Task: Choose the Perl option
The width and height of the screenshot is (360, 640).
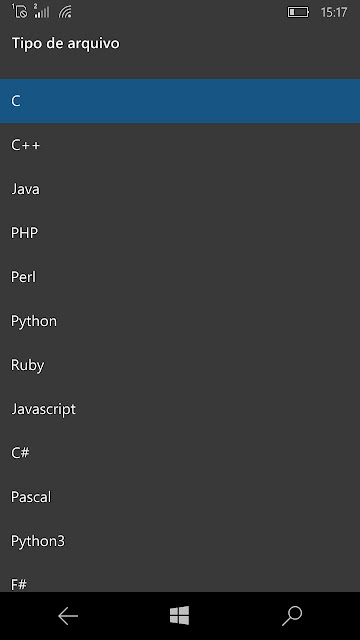Action: pos(180,277)
